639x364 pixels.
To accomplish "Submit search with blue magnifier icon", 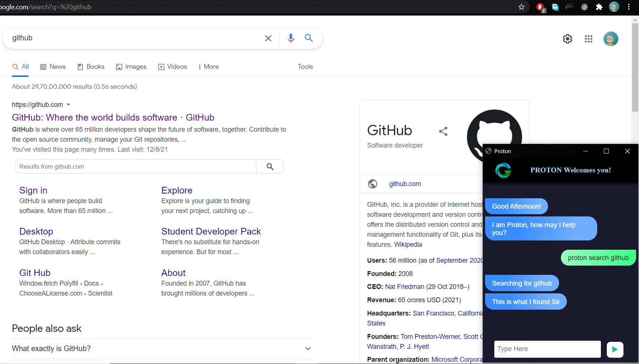I will tap(309, 38).
